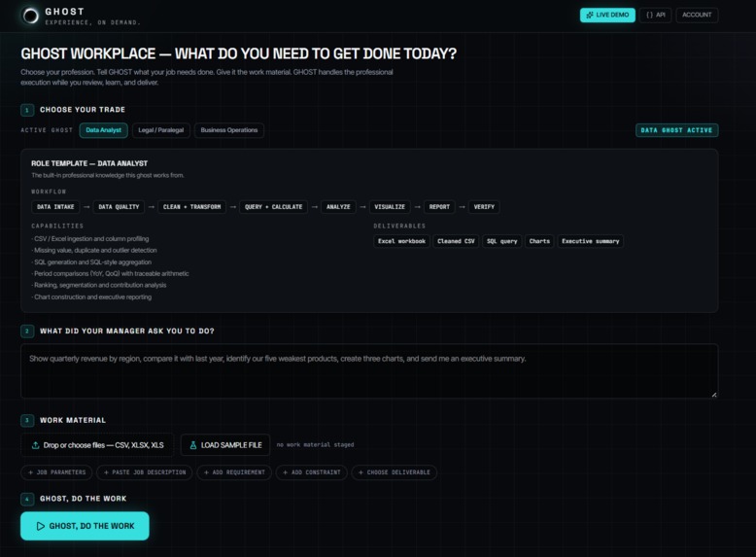
Task: Open the Account button
Action: tap(697, 15)
